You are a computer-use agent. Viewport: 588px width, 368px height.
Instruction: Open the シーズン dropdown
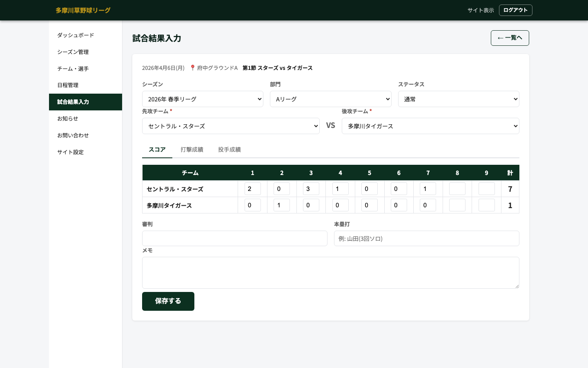click(x=203, y=99)
